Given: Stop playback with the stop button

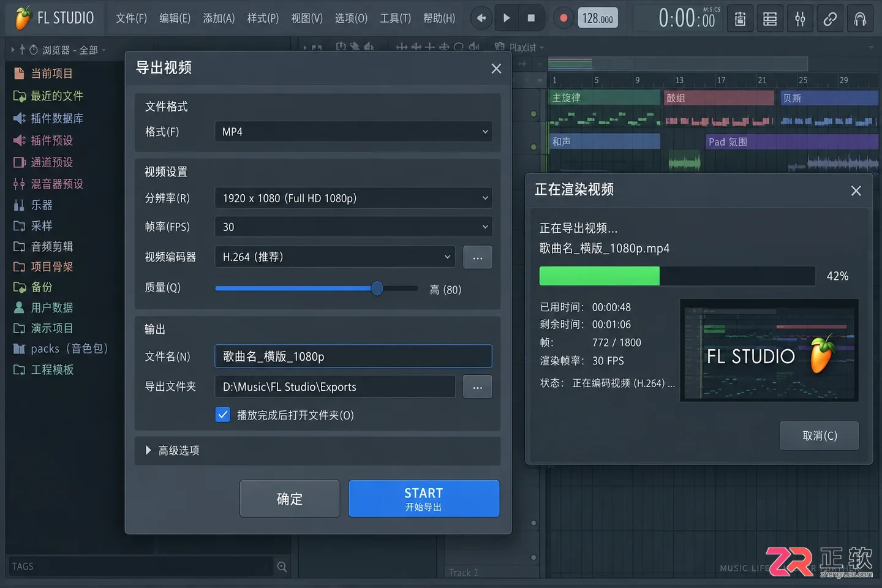Looking at the screenshot, I should [531, 18].
